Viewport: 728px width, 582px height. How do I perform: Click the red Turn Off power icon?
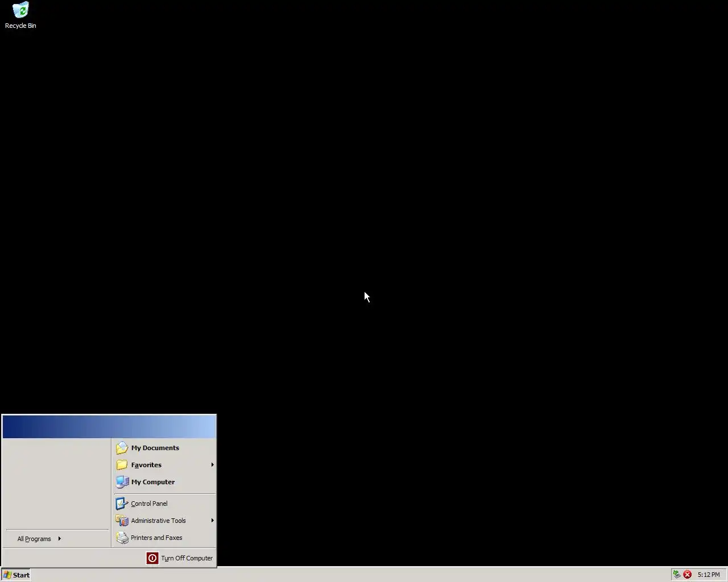pos(152,558)
